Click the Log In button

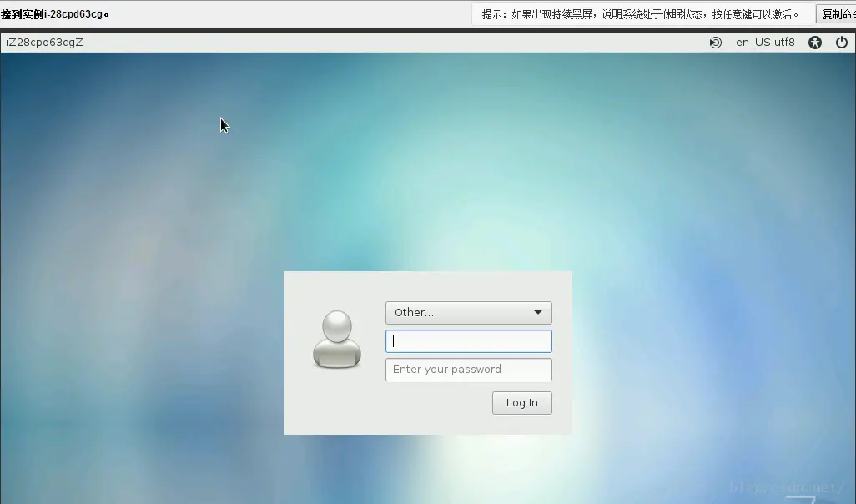pyautogui.click(x=521, y=402)
